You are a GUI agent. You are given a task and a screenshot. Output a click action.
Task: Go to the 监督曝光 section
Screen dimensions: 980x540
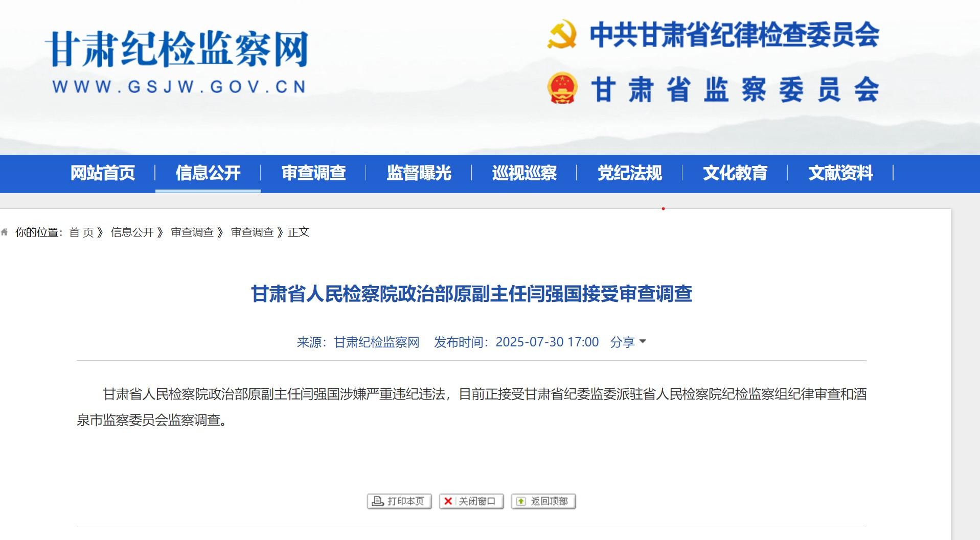point(419,173)
